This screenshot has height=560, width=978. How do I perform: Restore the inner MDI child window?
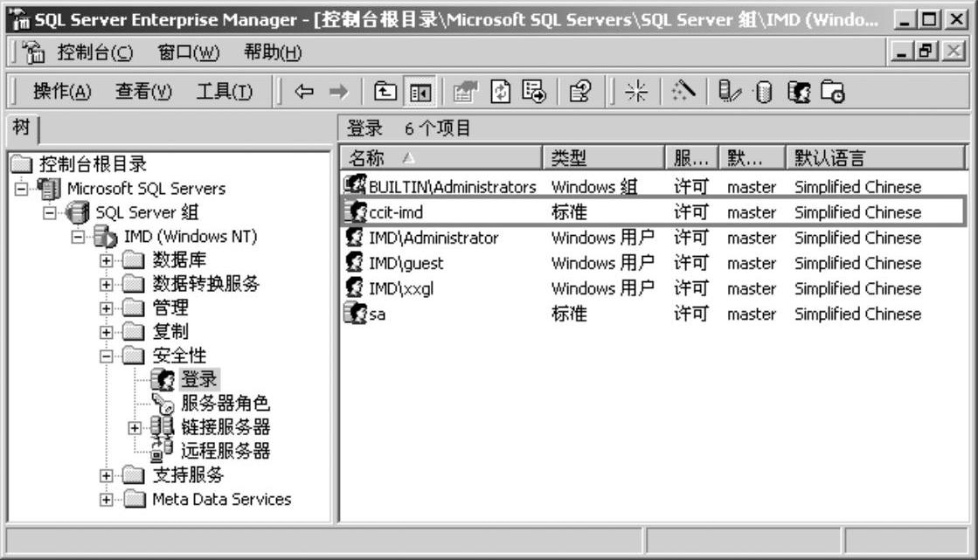pos(926,51)
